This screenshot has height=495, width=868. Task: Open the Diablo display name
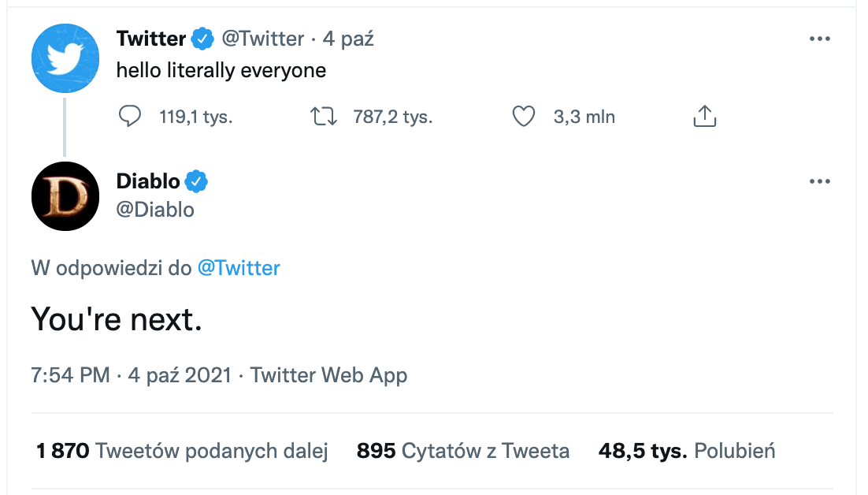point(148,182)
